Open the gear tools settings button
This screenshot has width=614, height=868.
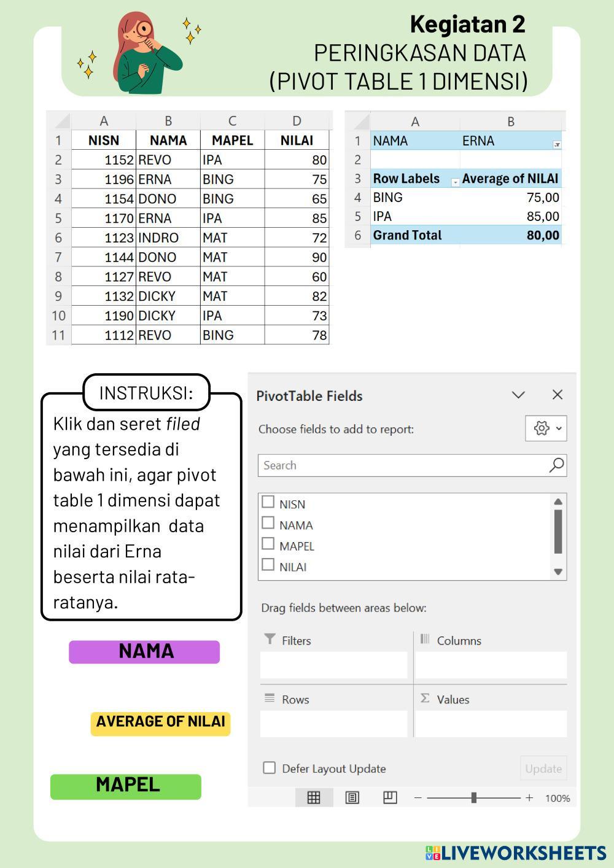[546, 428]
